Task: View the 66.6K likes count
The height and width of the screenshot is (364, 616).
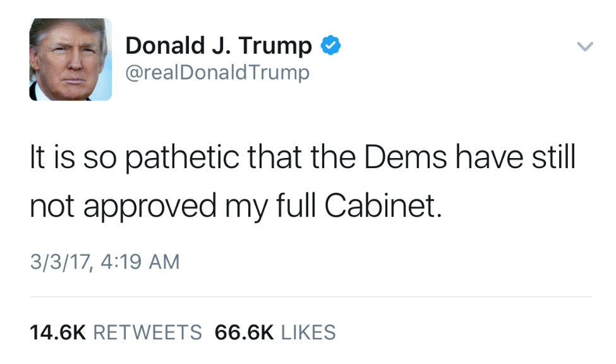Action: (x=244, y=332)
